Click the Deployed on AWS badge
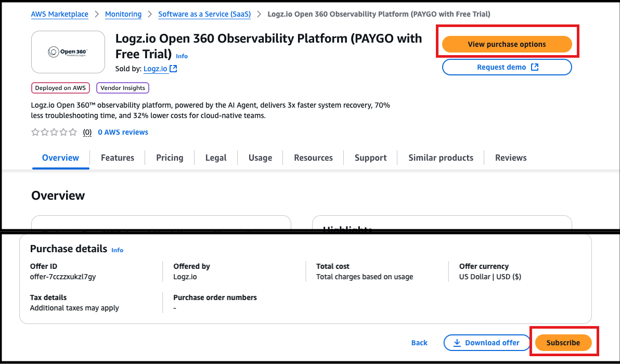Image resolution: width=620 pixels, height=364 pixels. [60, 88]
